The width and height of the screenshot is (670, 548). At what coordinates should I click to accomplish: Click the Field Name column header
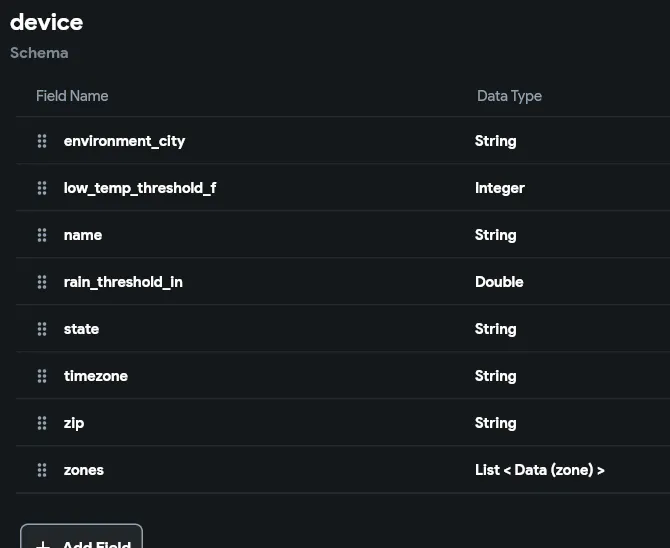[x=72, y=96]
